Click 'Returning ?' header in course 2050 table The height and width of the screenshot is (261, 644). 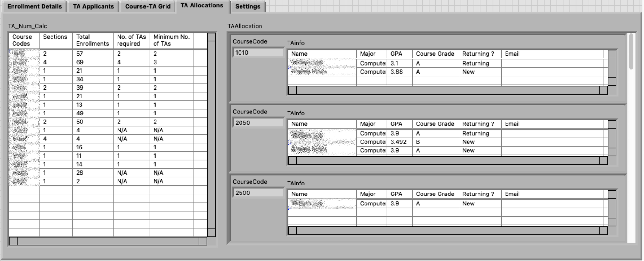(x=479, y=124)
